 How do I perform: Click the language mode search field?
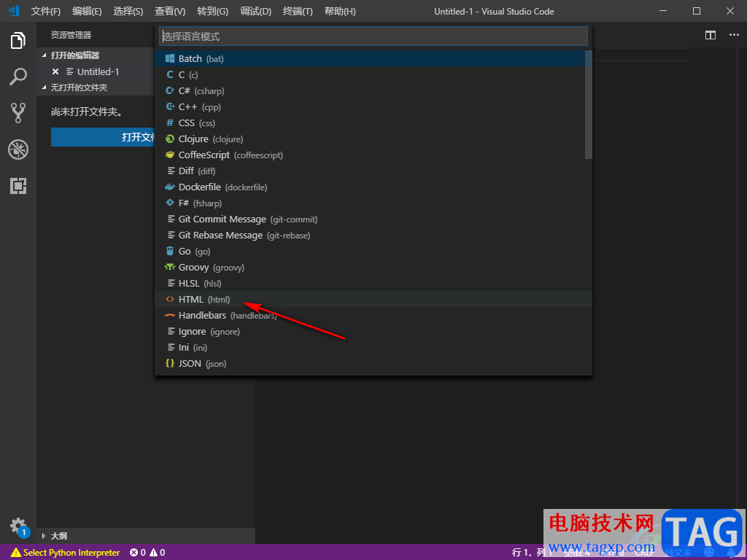373,36
